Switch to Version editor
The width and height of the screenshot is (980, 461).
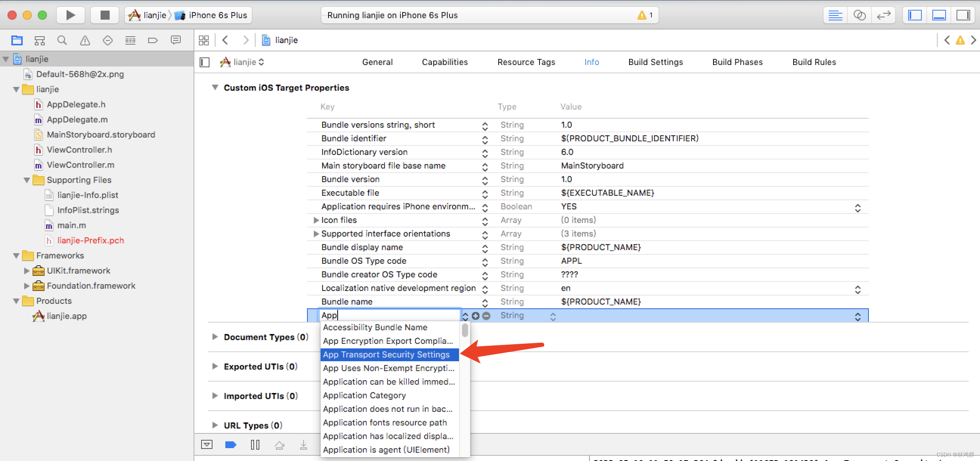point(883,15)
